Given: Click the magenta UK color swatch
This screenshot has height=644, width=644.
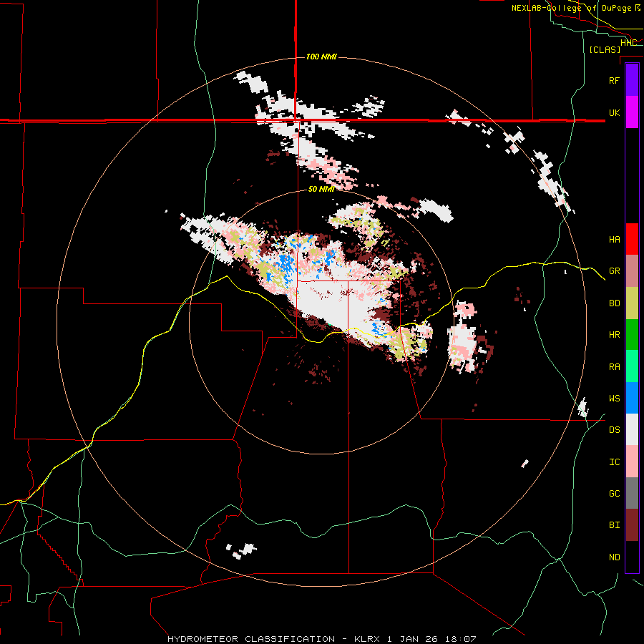Looking at the screenshot, I should pyautogui.click(x=632, y=112).
